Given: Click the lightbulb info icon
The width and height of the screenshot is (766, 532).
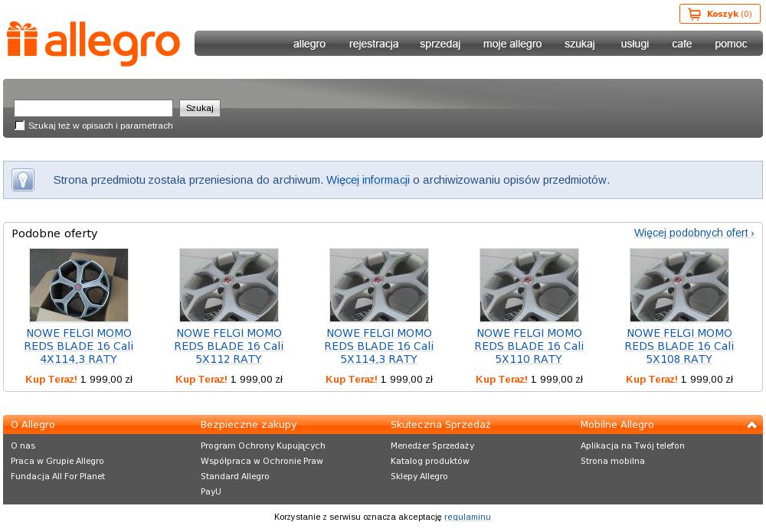Looking at the screenshot, I should pos(23,180).
